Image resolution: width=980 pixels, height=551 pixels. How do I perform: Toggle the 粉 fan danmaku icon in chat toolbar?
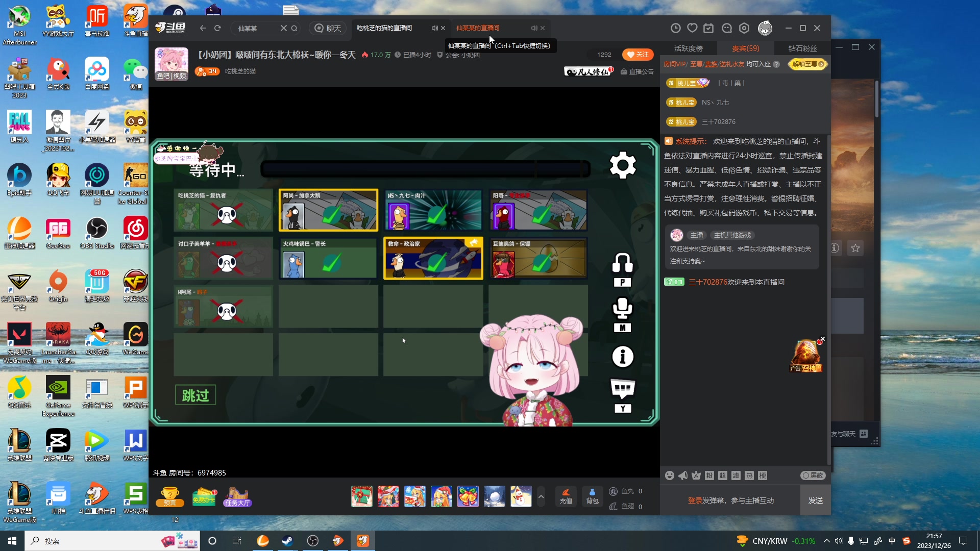tap(709, 475)
